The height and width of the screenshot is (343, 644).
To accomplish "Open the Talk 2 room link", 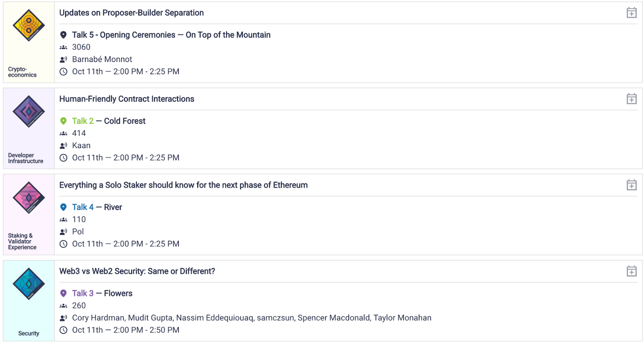I will tap(83, 121).
